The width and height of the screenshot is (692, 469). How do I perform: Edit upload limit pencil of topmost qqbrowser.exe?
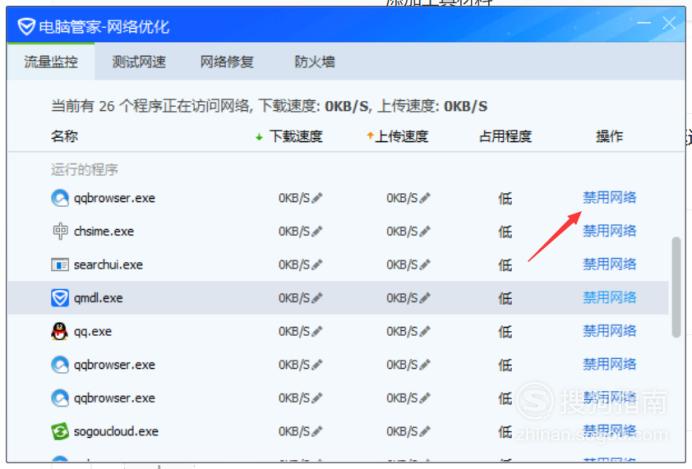425,198
